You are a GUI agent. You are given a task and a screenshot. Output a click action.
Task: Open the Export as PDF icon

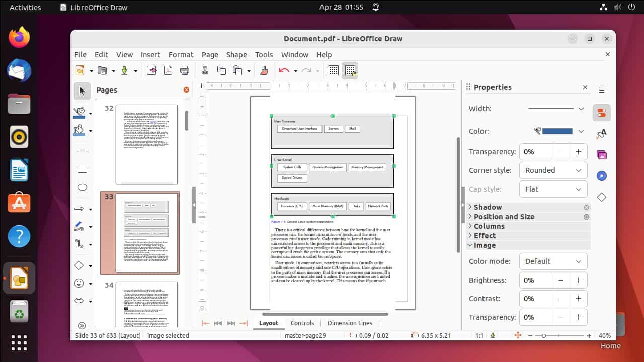tap(168, 70)
